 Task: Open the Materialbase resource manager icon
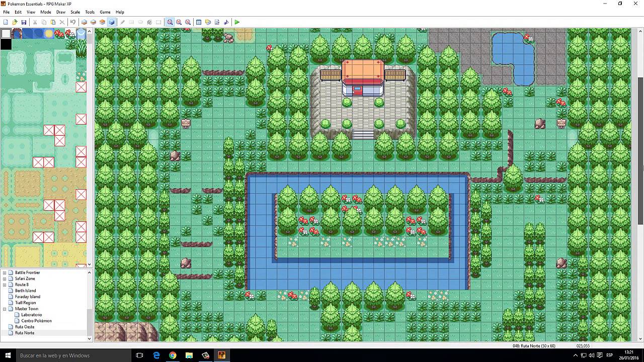(x=208, y=22)
